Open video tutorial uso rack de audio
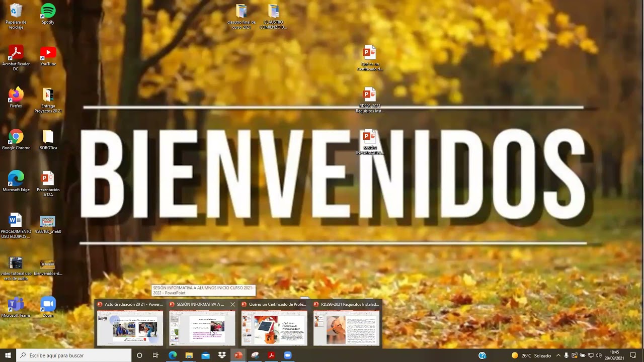Viewport: 644px width, 362px height. tap(16, 267)
